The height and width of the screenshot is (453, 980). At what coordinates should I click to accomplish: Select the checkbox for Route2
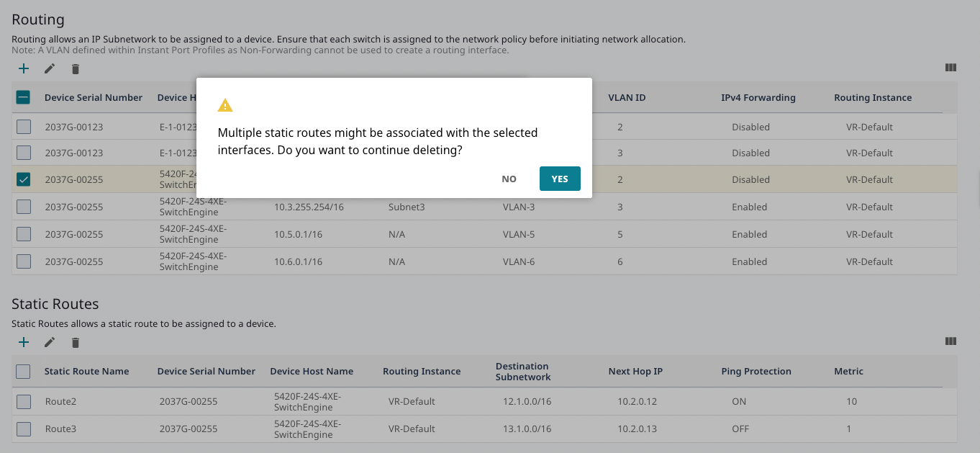pyautogui.click(x=24, y=401)
